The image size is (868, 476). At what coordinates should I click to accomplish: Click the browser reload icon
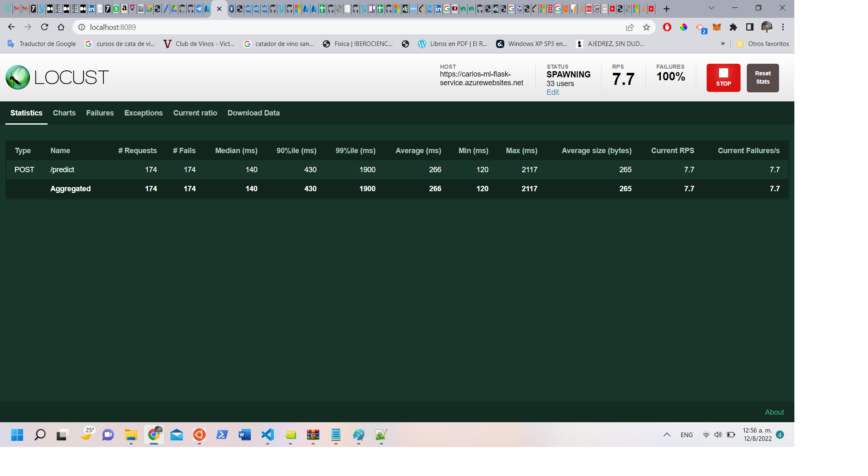tap(45, 27)
